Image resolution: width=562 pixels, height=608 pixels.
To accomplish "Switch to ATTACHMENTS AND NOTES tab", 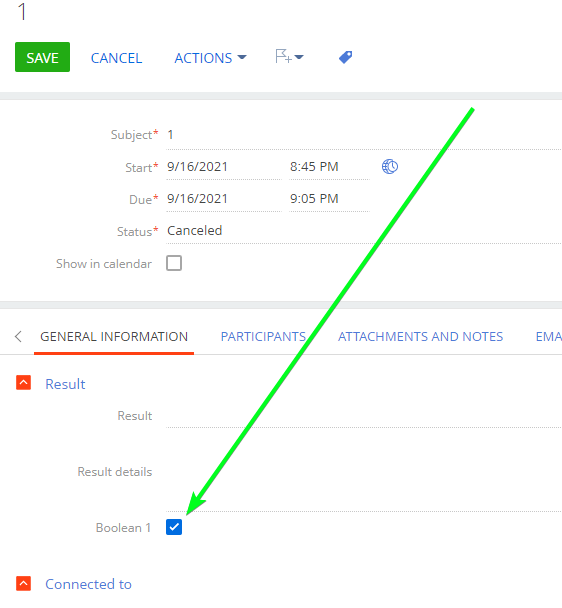I will click(x=420, y=337).
